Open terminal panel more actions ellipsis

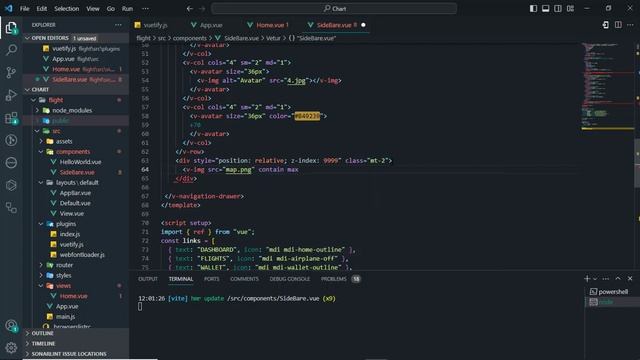click(x=606, y=279)
